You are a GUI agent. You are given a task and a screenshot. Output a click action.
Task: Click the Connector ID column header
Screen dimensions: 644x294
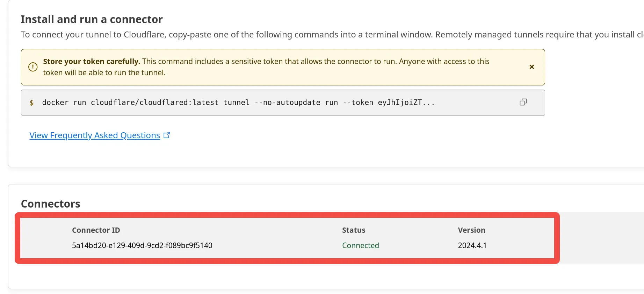96,230
